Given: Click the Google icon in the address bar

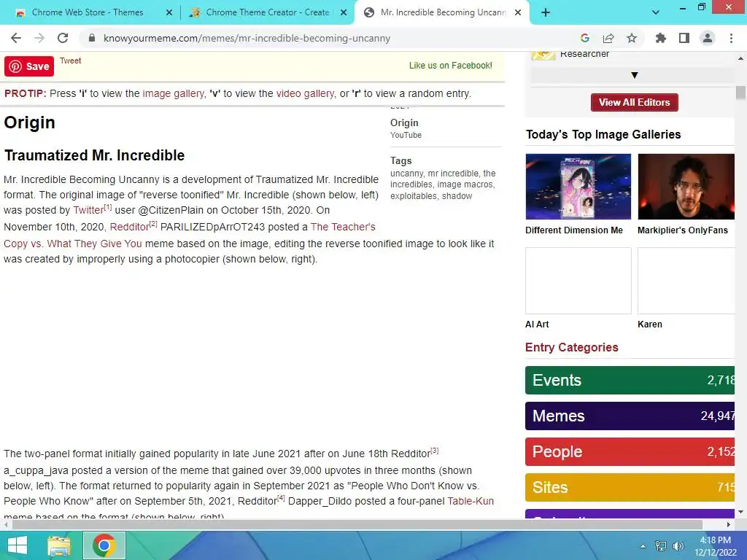Looking at the screenshot, I should (x=585, y=38).
